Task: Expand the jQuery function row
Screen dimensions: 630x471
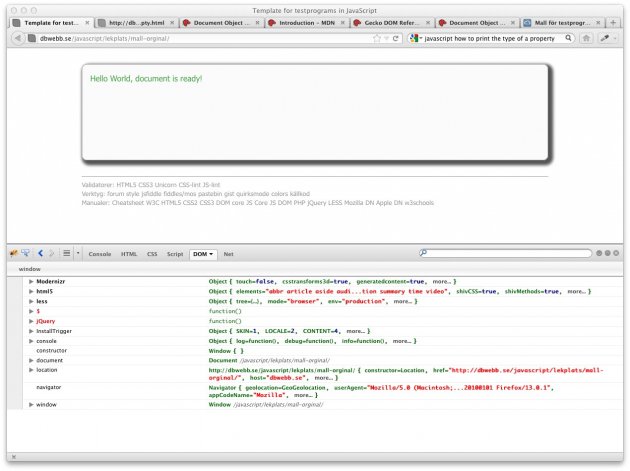Action: 31,321
